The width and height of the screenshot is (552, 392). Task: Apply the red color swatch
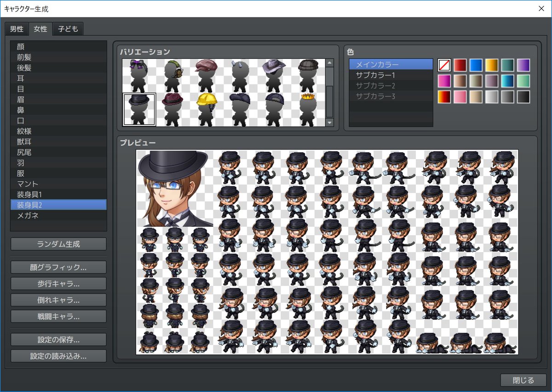[460, 65]
